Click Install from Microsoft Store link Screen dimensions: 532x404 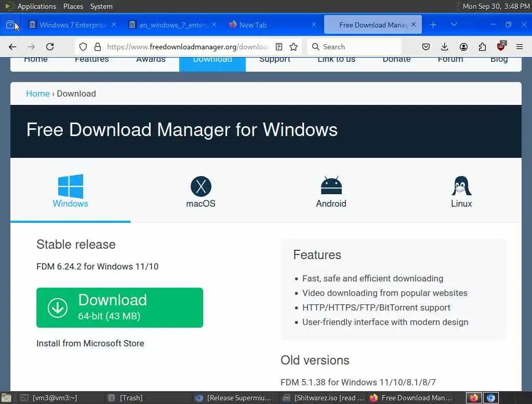click(x=90, y=343)
